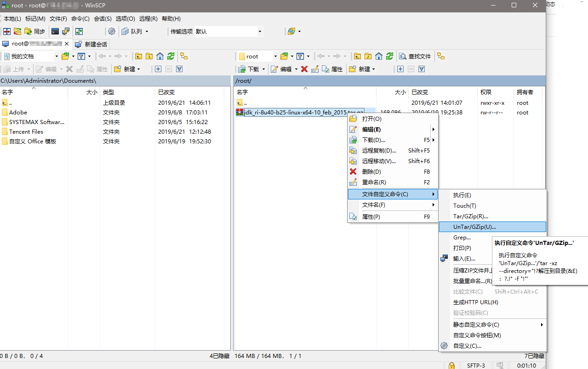This screenshot has width=588, height=369.
Task: Click 生成HTTP URL(H) in submenu
Action: pos(492,302)
